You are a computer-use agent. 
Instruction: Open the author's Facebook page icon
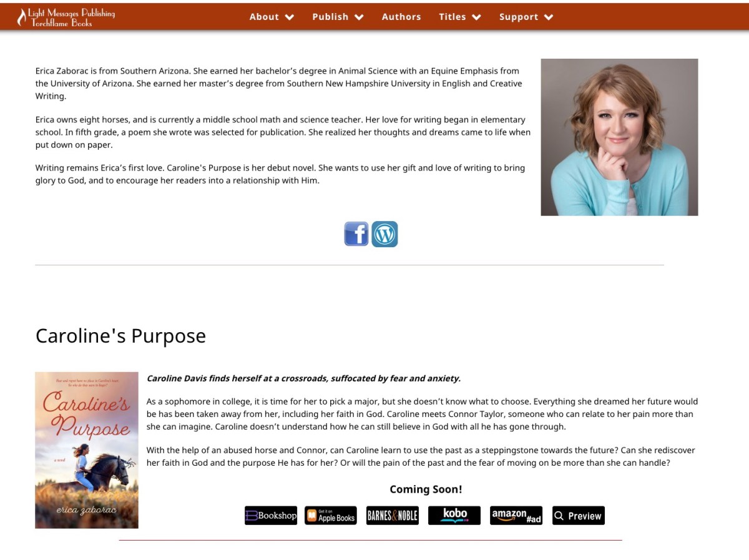click(356, 234)
